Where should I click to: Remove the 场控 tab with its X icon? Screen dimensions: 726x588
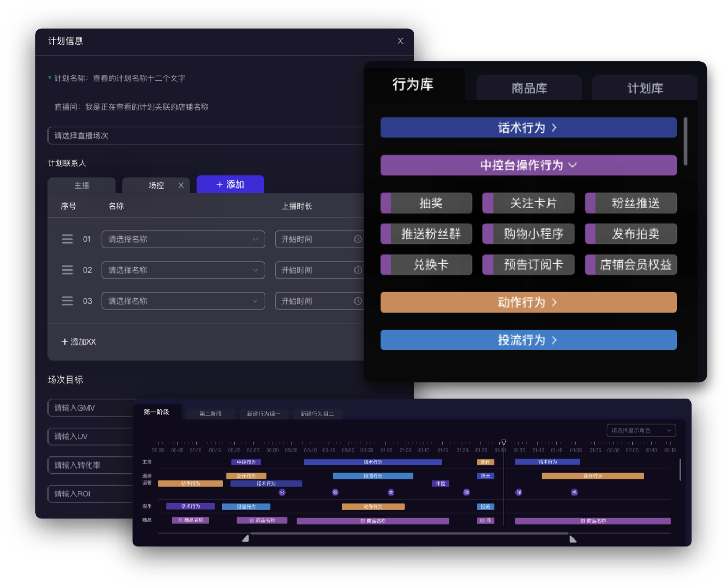click(181, 185)
